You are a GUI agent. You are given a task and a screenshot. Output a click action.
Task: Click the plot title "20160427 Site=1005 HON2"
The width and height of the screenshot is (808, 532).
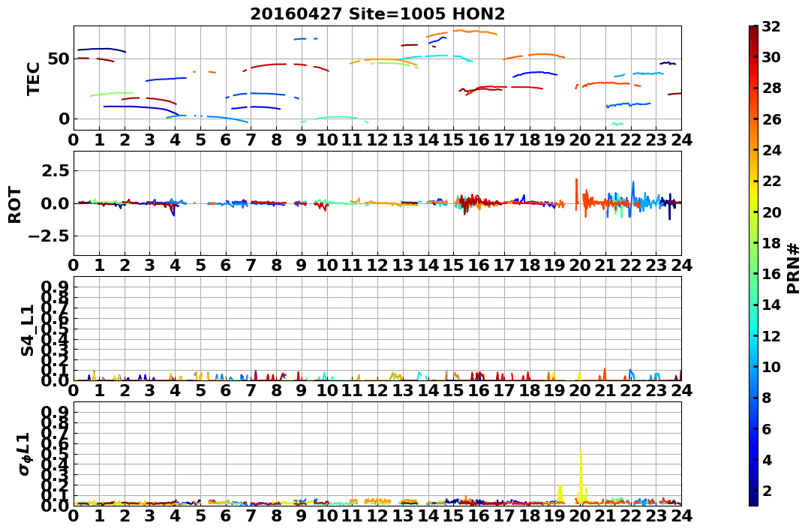click(x=377, y=14)
